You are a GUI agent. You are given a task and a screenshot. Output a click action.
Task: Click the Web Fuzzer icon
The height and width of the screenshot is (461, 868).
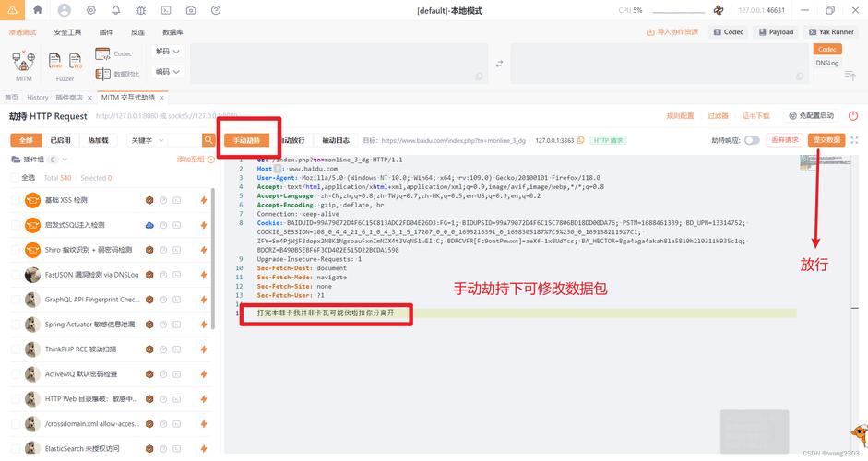click(x=54, y=60)
